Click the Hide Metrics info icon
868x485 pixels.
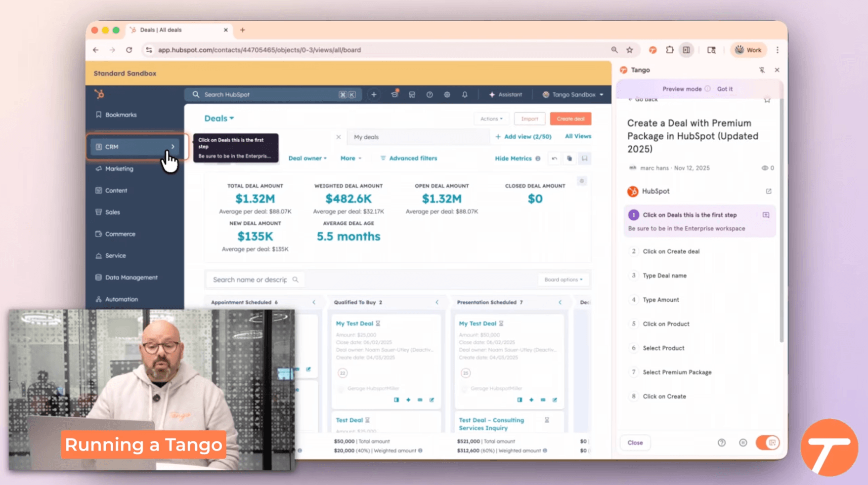point(538,159)
